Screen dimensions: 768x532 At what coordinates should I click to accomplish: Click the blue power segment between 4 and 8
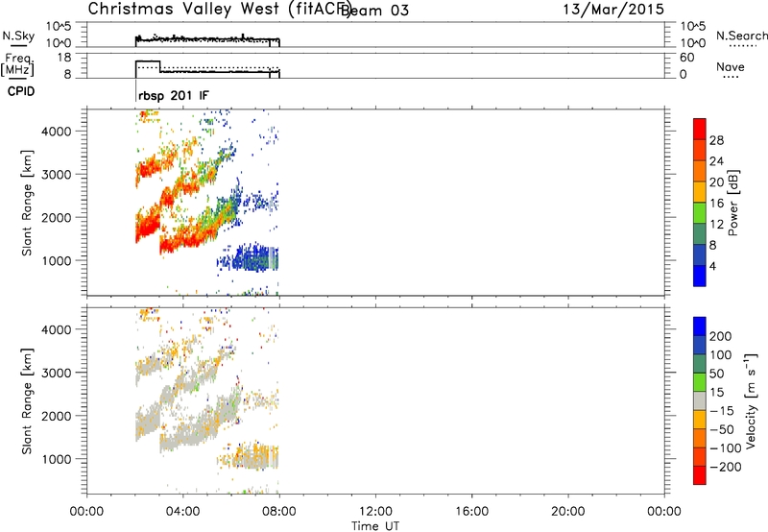(x=700, y=254)
